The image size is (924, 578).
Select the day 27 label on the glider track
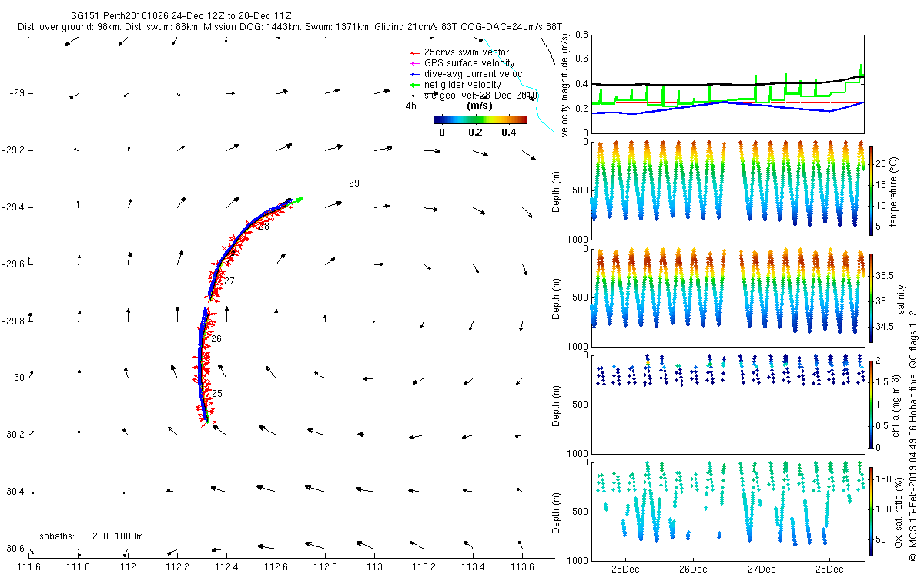point(229,281)
